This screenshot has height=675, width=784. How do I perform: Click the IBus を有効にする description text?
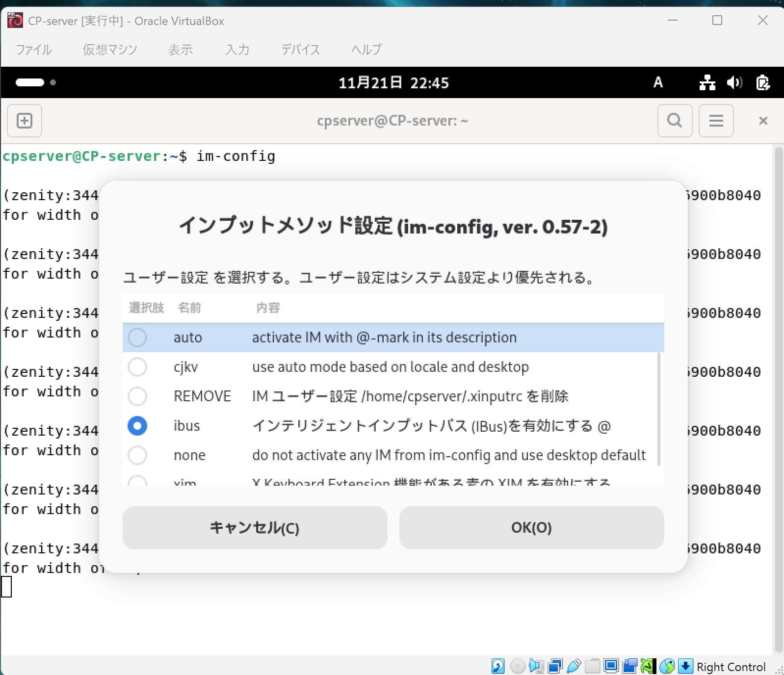tap(431, 426)
